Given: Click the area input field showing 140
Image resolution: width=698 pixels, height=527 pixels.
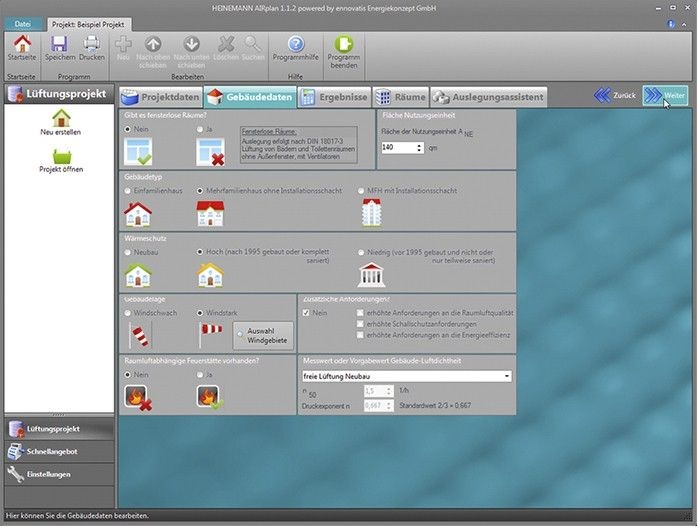Looking at the screenshot, I should 396,147.
